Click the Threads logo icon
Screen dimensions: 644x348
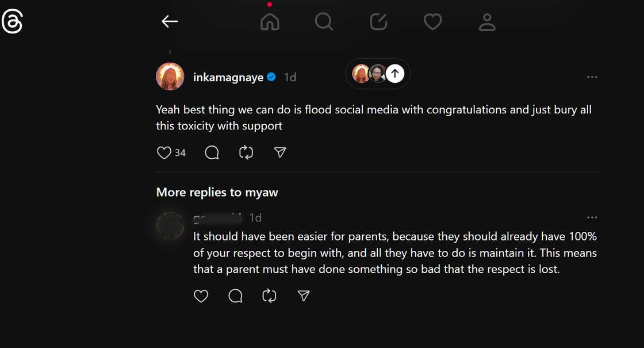(12, 22)
